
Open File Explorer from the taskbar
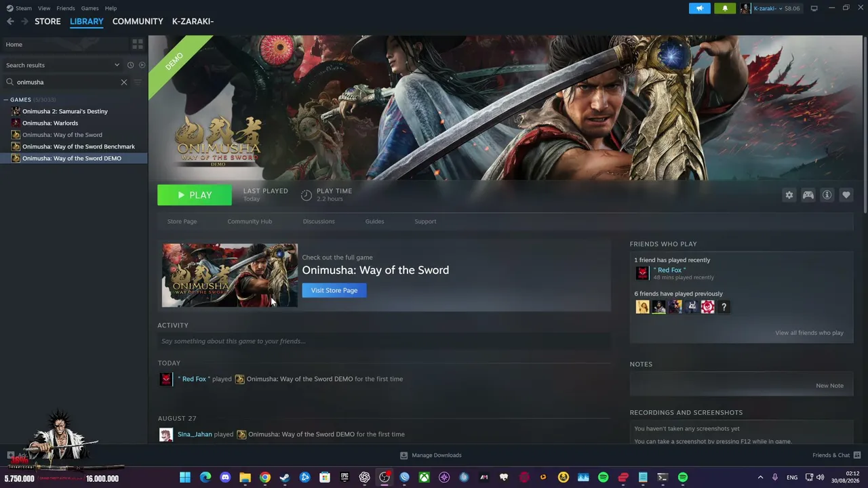[x=245, y=477]
